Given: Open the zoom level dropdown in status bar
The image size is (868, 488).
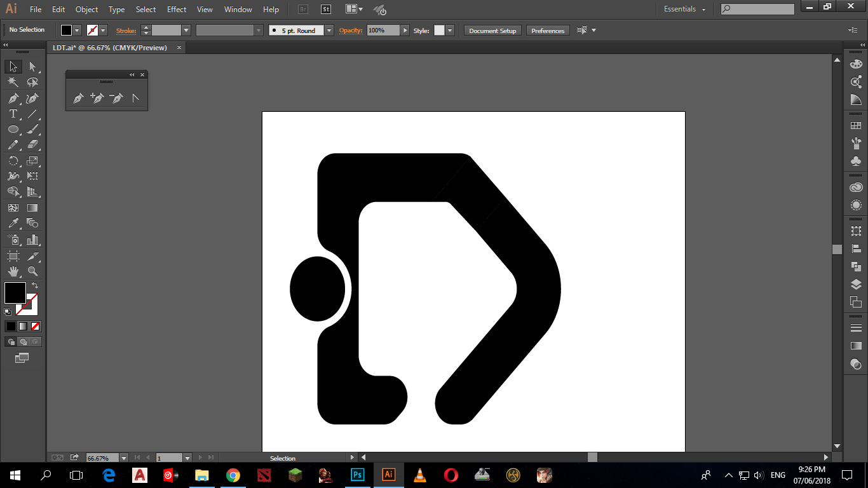Looking at the screenshot, I should tap(123, 457).
